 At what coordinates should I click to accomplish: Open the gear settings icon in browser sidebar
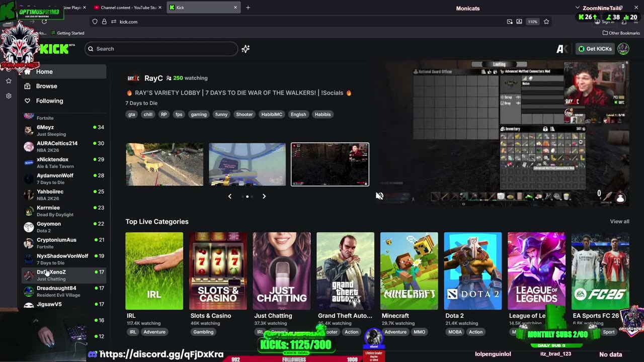click(9, 96)
